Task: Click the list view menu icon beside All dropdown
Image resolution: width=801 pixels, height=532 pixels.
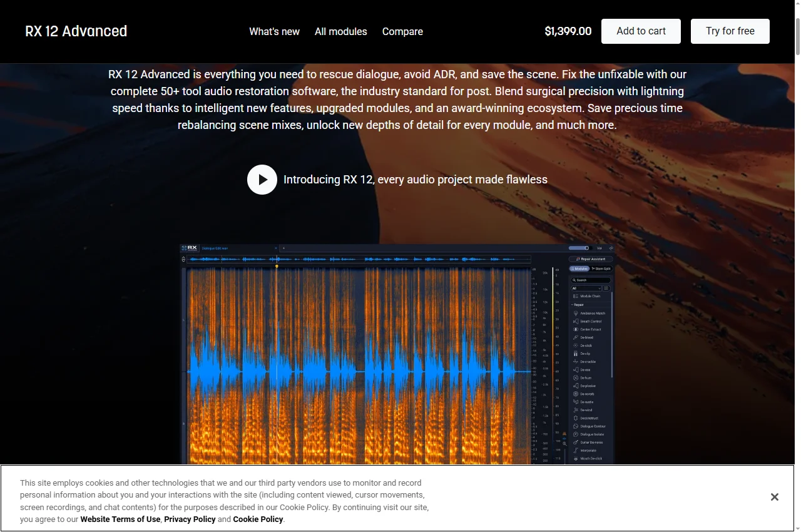Action: click(606, 289)
